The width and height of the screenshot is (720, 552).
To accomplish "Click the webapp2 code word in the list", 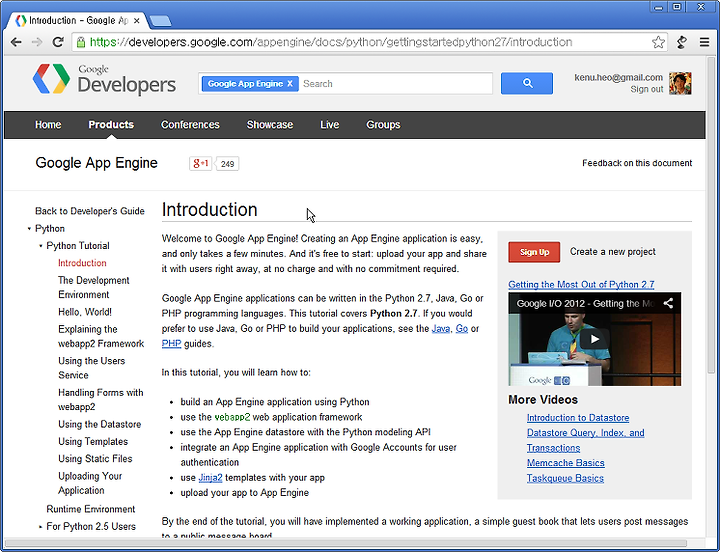I will pos(232,417).
